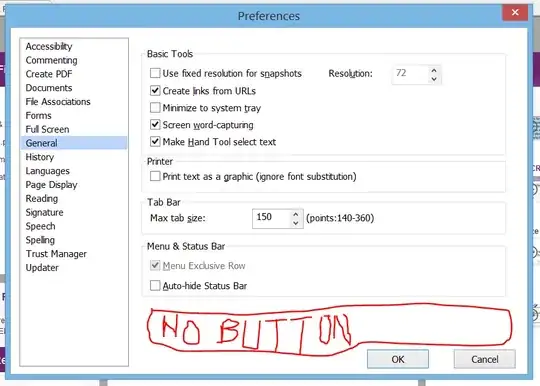Open History preferences
Viewport: 540px width, 386px height.
40,157
